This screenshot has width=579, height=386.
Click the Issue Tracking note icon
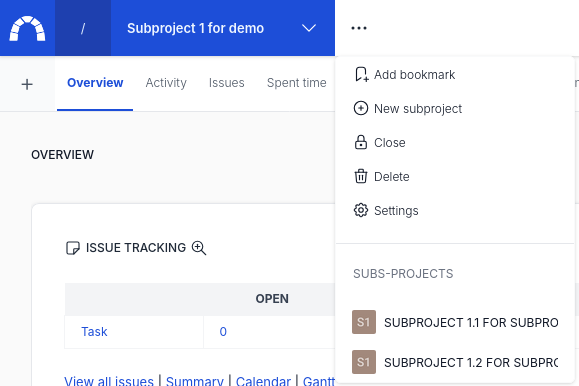[x=73, y=248]
